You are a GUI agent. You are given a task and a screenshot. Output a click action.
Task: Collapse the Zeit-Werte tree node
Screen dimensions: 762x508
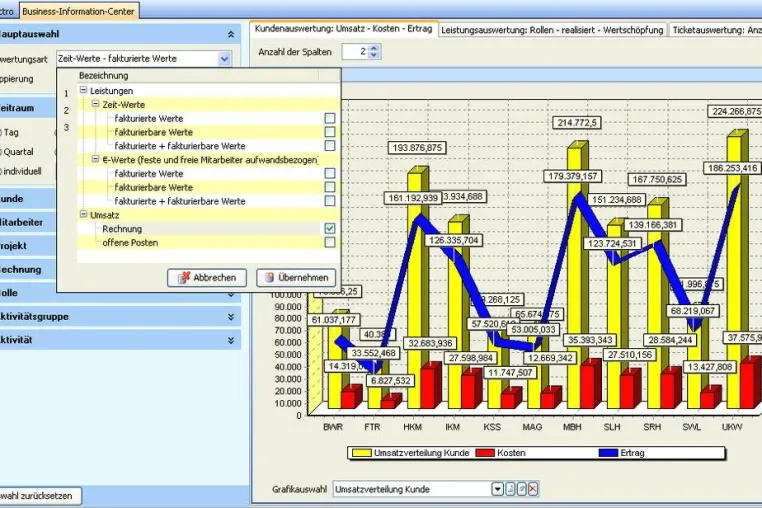[x=95, y=104]
